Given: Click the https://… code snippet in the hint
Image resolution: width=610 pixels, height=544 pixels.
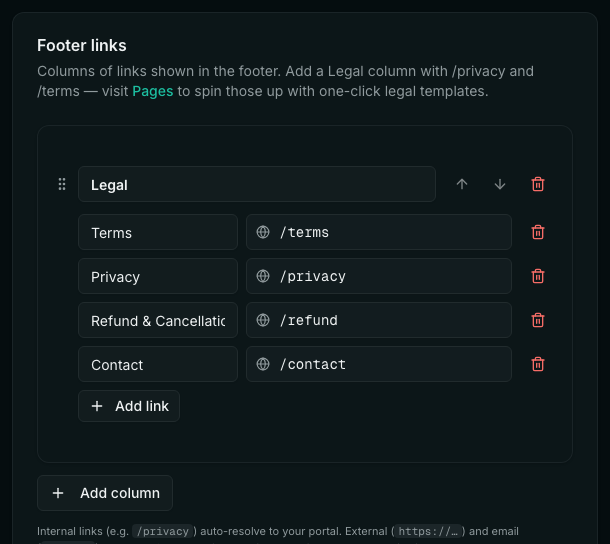Looking at the screenshot, I should click(x=428, y=531).
